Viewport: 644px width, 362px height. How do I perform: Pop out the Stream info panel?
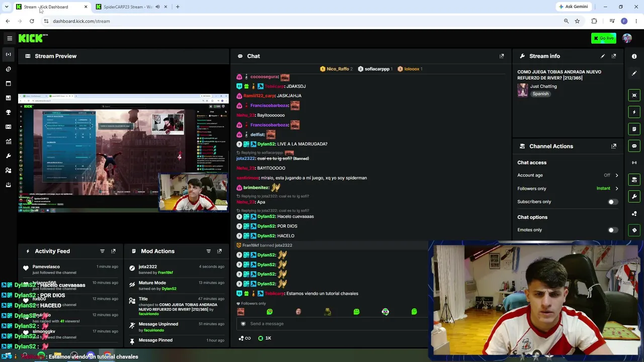[614, 56]
